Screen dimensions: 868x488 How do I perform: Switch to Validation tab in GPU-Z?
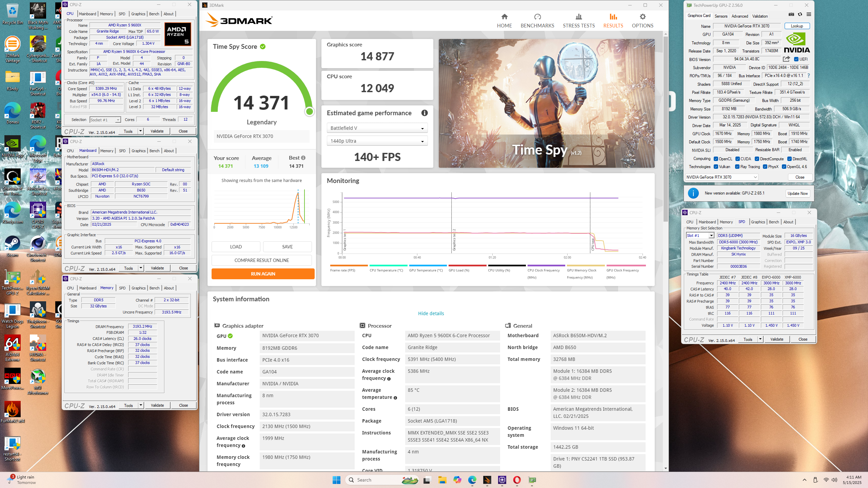point(760,16)
